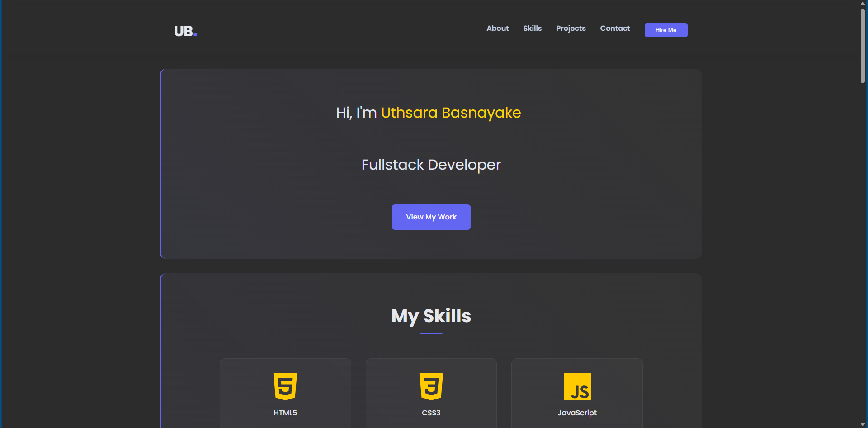Open the About section from the navbar
Viewport: 868px width, 428px height.
coord(497,28)
